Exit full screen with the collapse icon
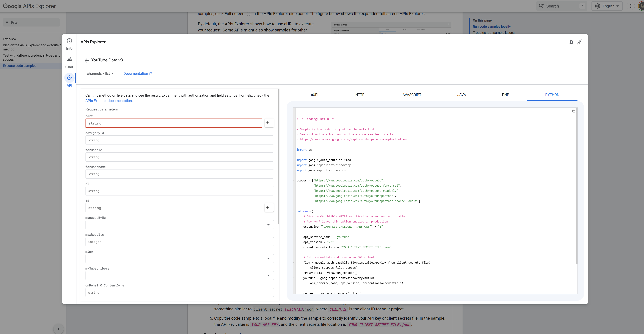644x334 pixels. point(580,42)
